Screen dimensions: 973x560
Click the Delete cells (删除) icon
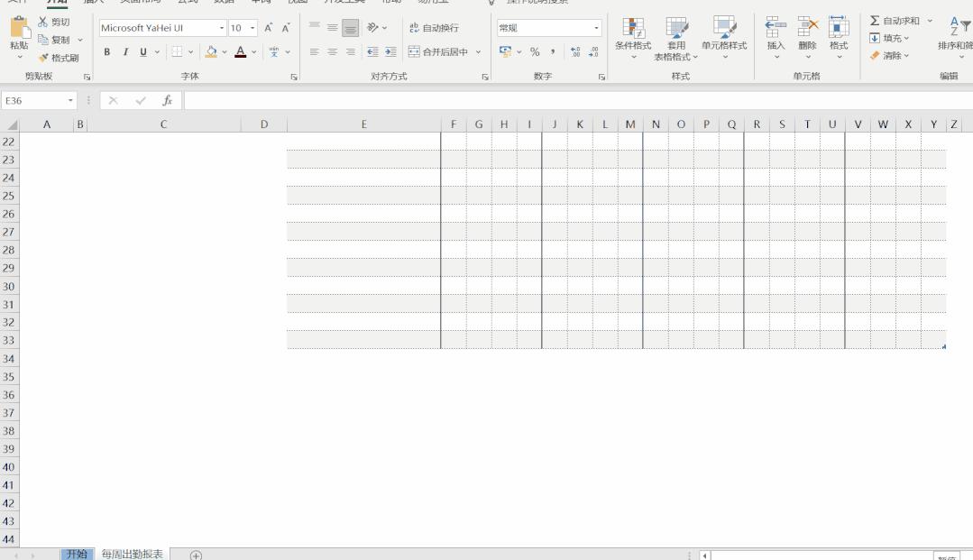point(807,28)
